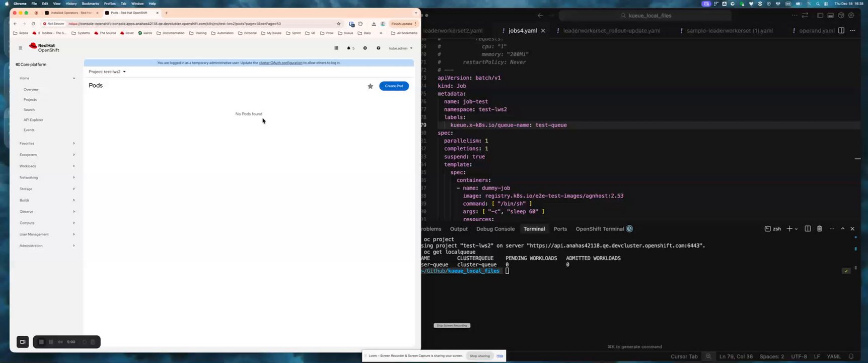Screen dimensions: 868x363
Task: Close the jobs4.yaml editor tab
Action: coord(543,31)
